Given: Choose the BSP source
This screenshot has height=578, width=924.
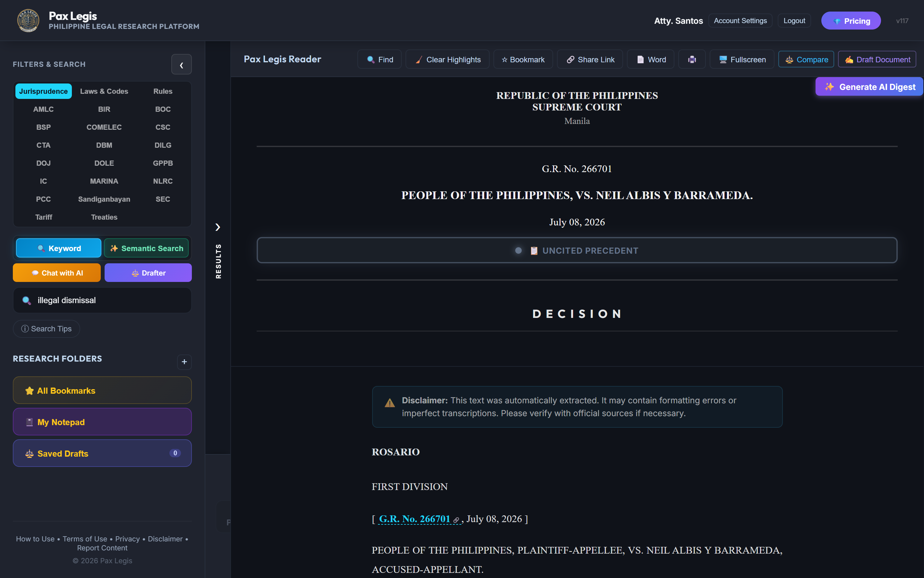Looking at the screenshot, I should [43, 127].
